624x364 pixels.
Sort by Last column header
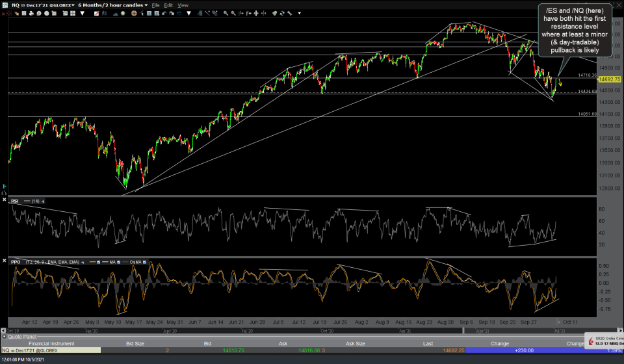tap(428, 343)
